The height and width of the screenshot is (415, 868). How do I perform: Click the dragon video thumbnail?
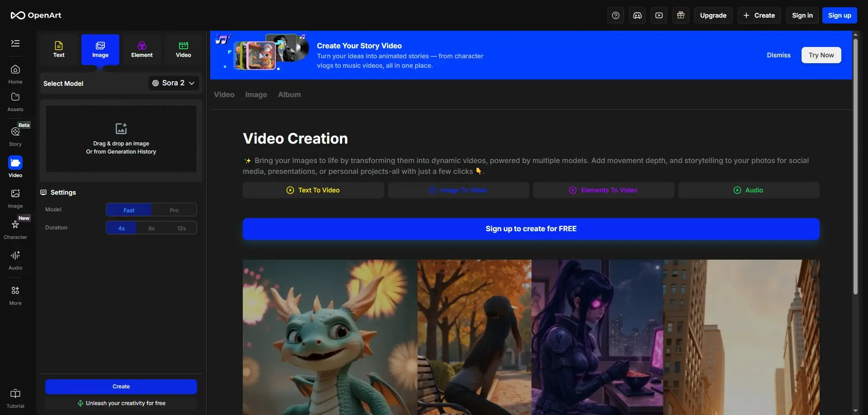[x=330, y=336]
